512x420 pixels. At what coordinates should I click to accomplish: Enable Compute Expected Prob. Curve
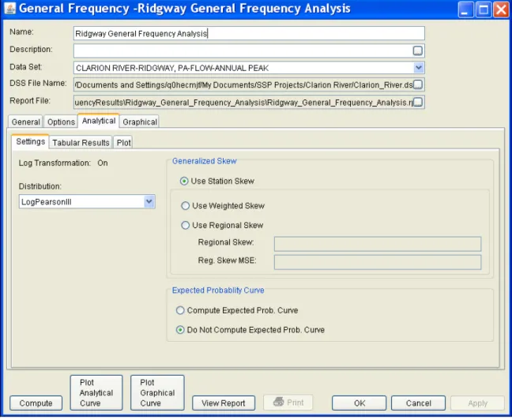click(237, 310)
